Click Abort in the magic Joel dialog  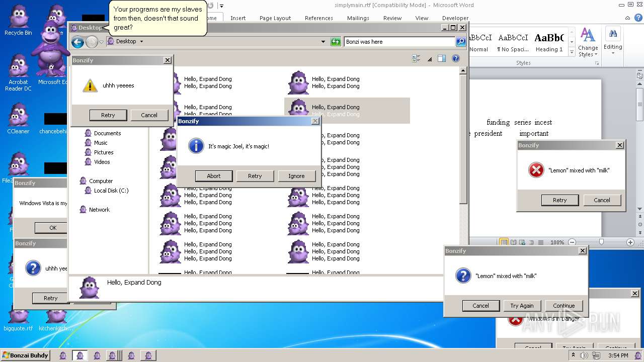point(214,176)
